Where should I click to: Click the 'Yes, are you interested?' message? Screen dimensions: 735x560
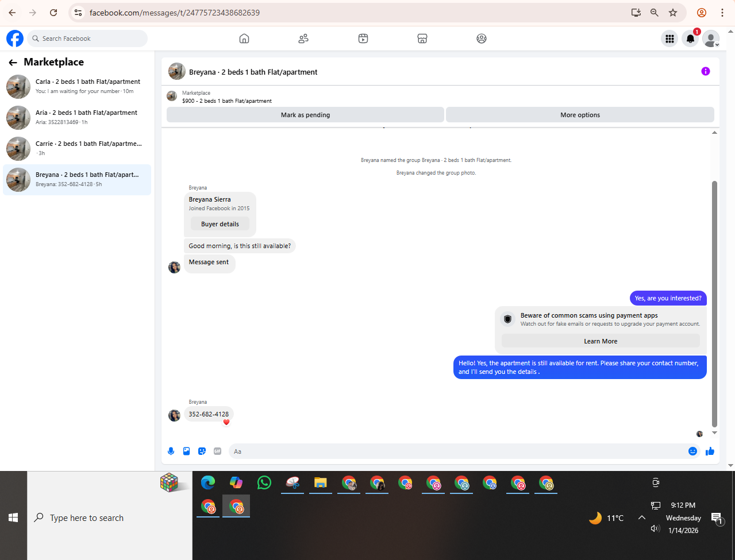[668, 298]
